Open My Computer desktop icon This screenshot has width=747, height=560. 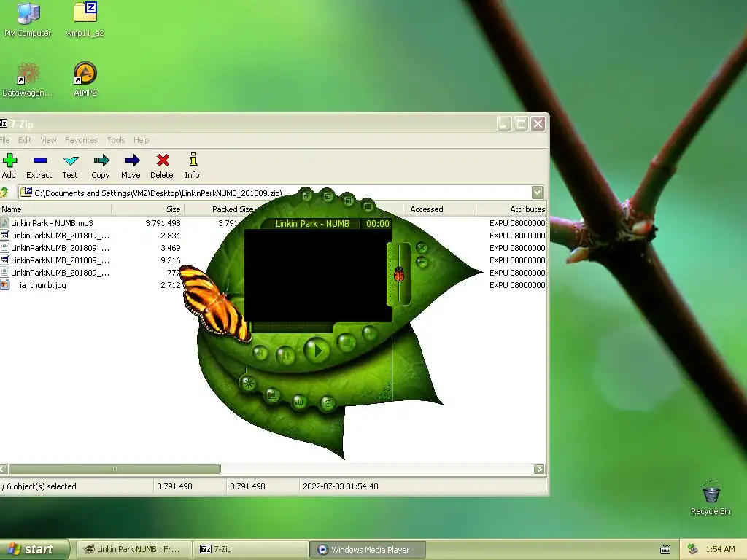28,20
